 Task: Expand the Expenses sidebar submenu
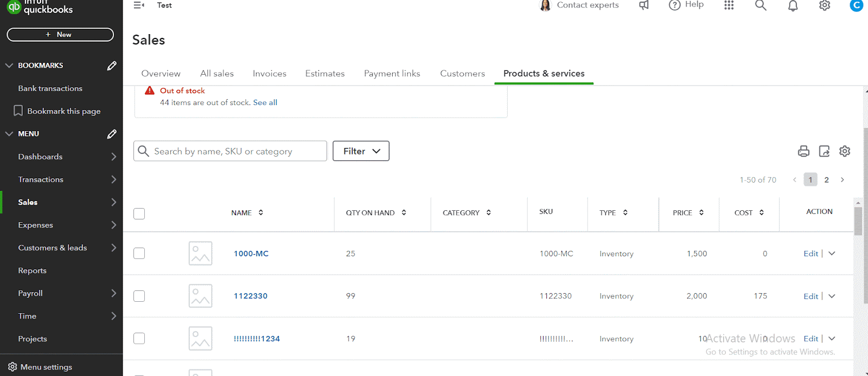pyautogui.click(x=113, y=225)
